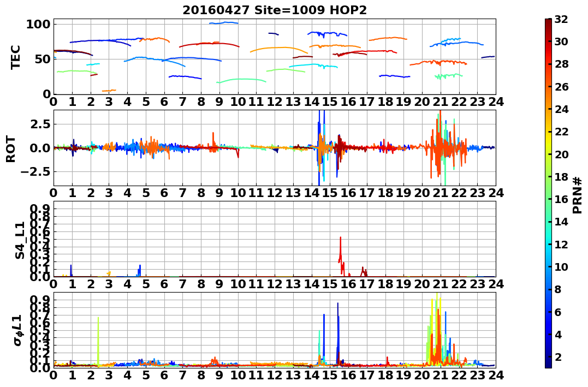Click the ROT y-axis tick 2.5
This screenshot has width=588, height=387.
[x=41, y=124]
